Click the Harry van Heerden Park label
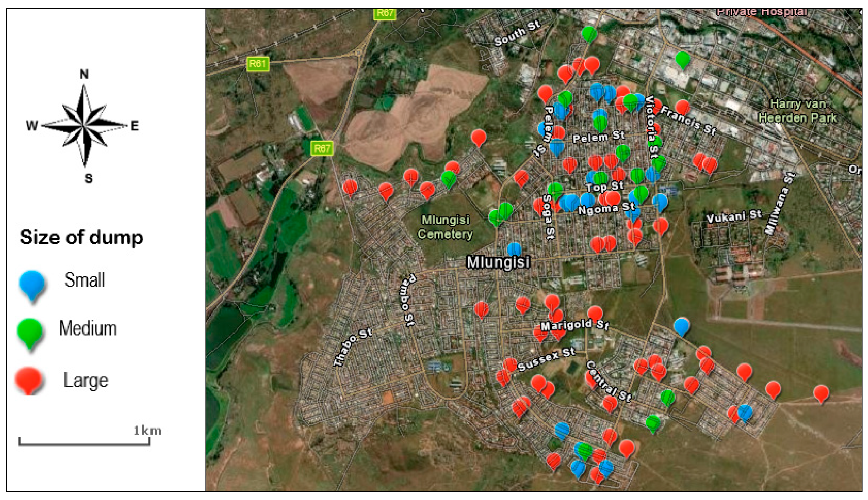Image resolution: width=868 pixels, height=500 pixels. click(x=797, y=111)
